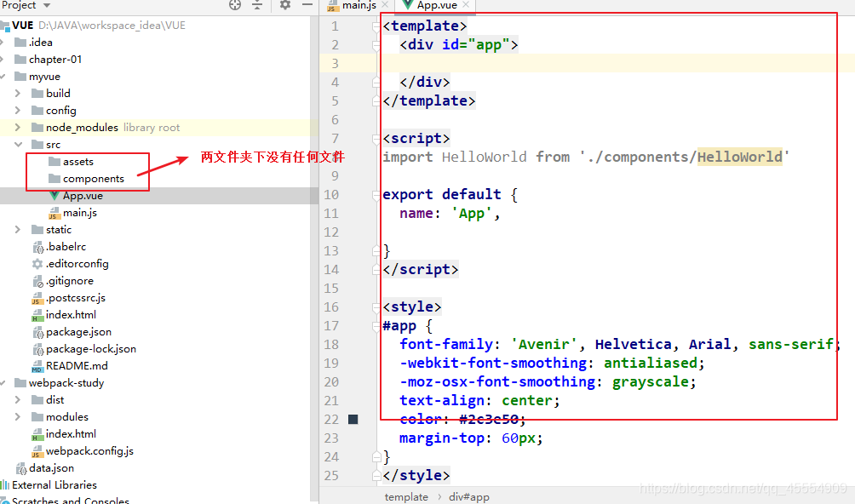Open Project panel settings gear
Image resolution: width=855 pixels, height=504 pixels.
[284, 5]
